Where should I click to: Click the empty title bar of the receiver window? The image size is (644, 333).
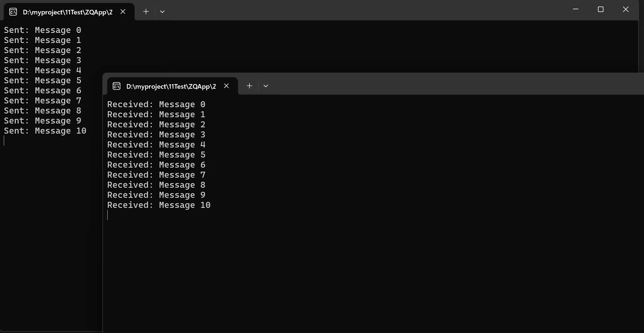[436, 84]
